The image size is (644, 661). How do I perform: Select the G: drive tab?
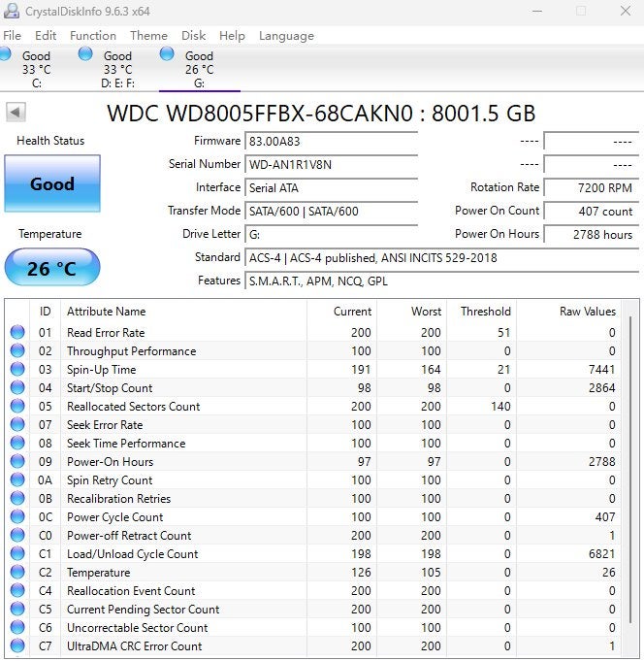pos(199,69)
